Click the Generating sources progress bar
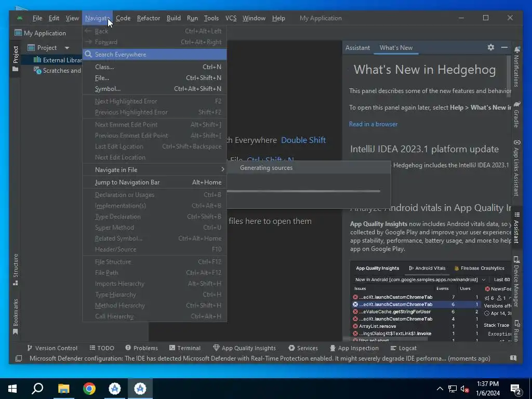 [303, 191]
